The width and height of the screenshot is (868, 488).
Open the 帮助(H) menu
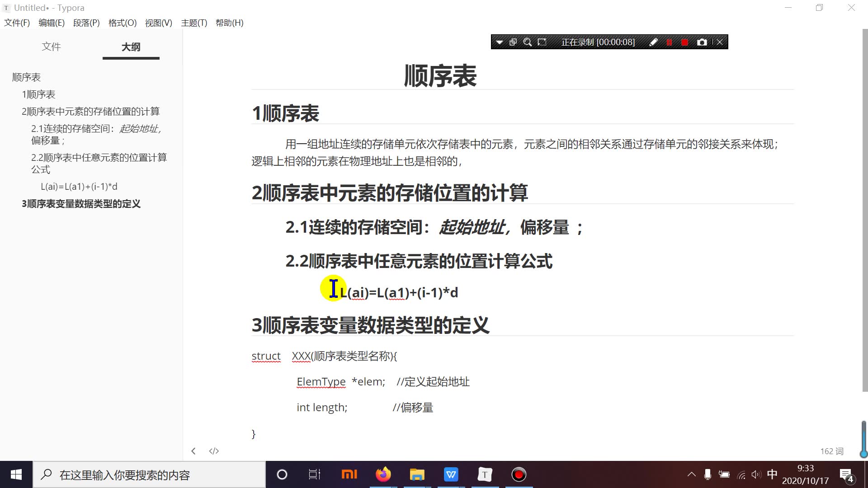point(230,23)
